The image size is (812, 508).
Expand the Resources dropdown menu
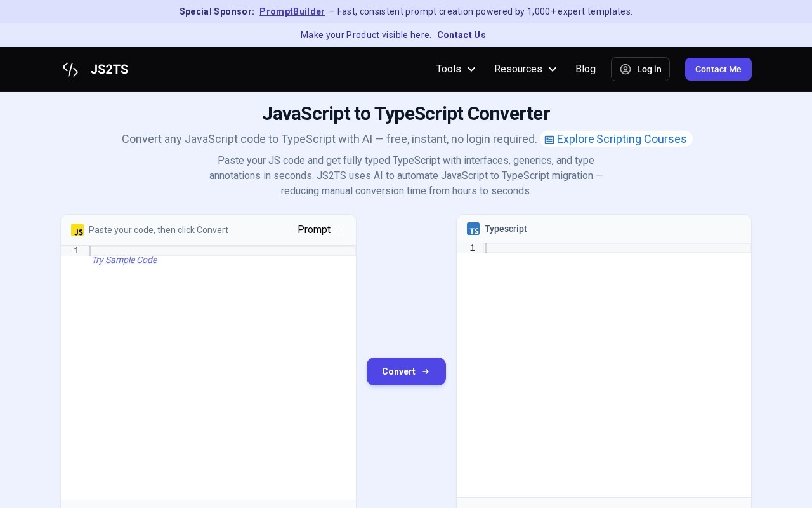[x=525, y=69]
